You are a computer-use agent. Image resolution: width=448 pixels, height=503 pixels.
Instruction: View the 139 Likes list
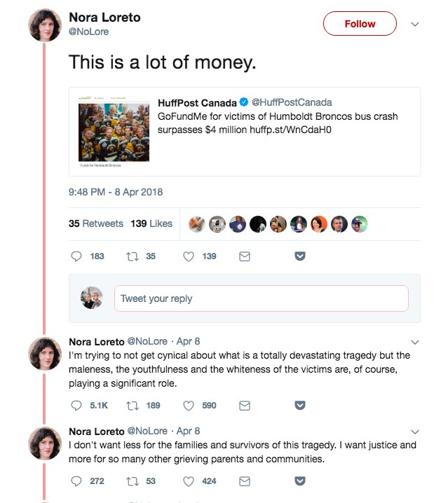151,223
